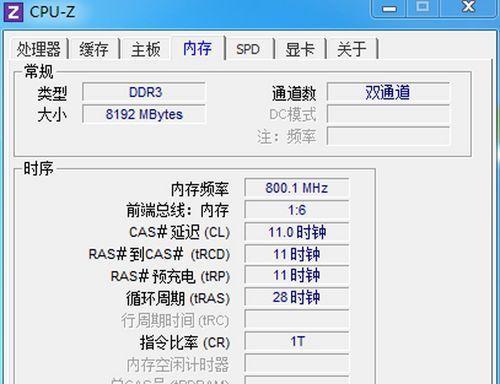Switch to the 处理器 tab

pos(39,49)
